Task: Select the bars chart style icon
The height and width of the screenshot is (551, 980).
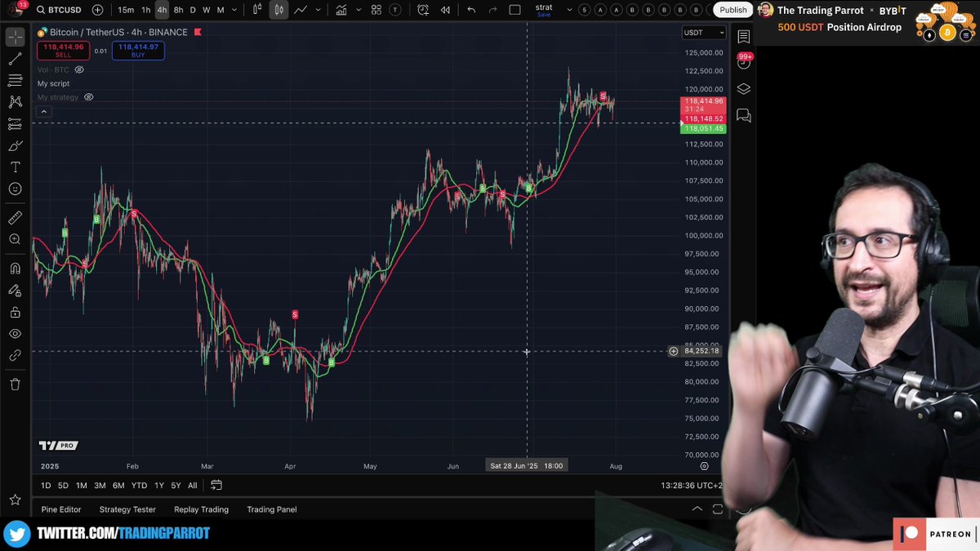Action: [x=257, y=10]
